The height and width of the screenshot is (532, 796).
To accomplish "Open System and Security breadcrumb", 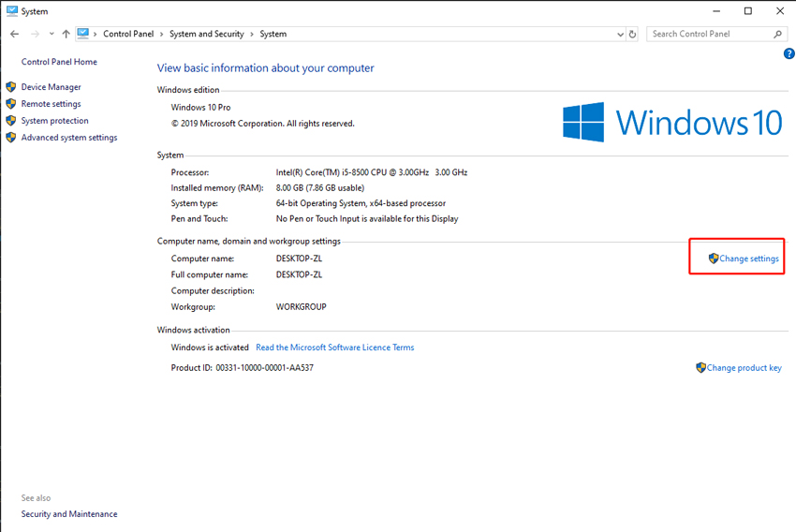I will [207, 34].
